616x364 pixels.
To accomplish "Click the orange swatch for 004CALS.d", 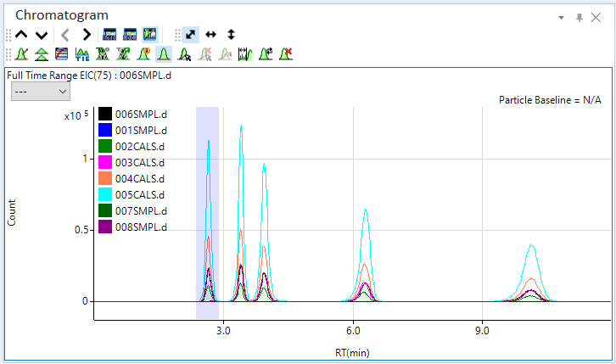I will pos(105,178).
